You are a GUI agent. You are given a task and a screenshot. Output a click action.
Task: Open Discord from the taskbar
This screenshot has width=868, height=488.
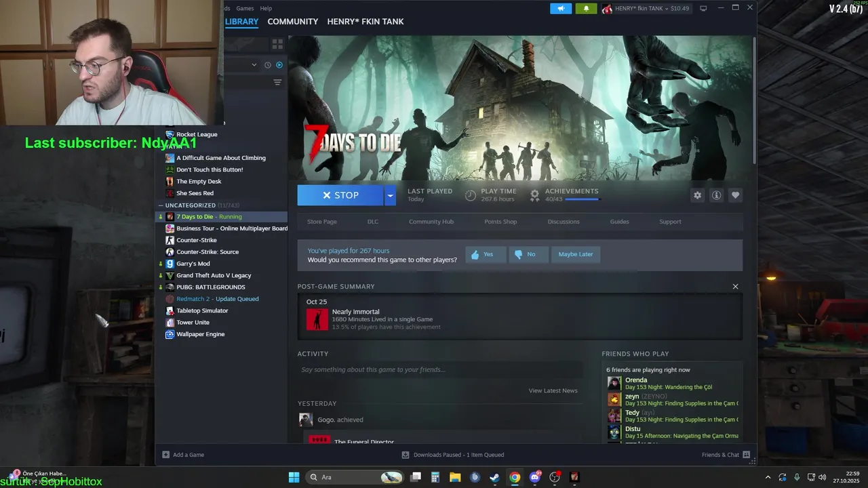[x=535, y=477]
